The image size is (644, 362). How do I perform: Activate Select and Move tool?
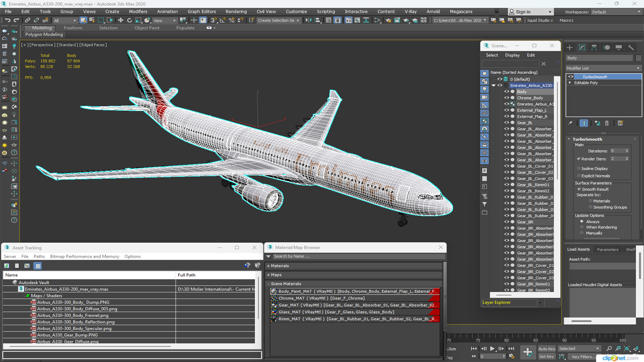click(x=121, y=20)
